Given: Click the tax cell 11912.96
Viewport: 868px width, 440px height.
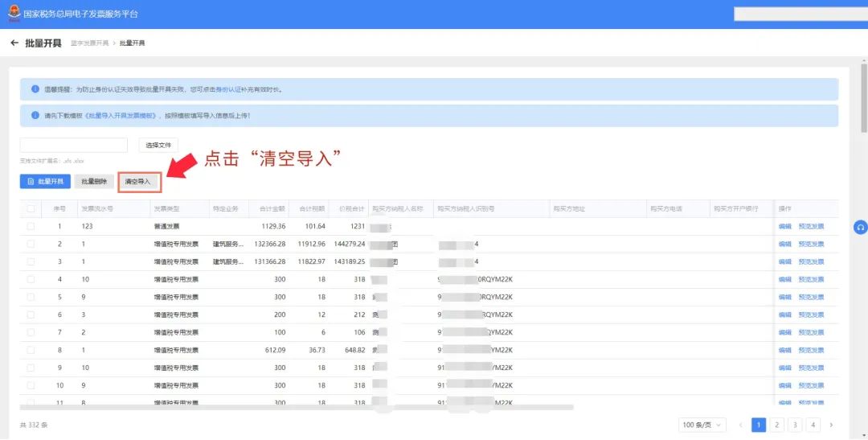Looking at the screenshot, I should (310, 244).
